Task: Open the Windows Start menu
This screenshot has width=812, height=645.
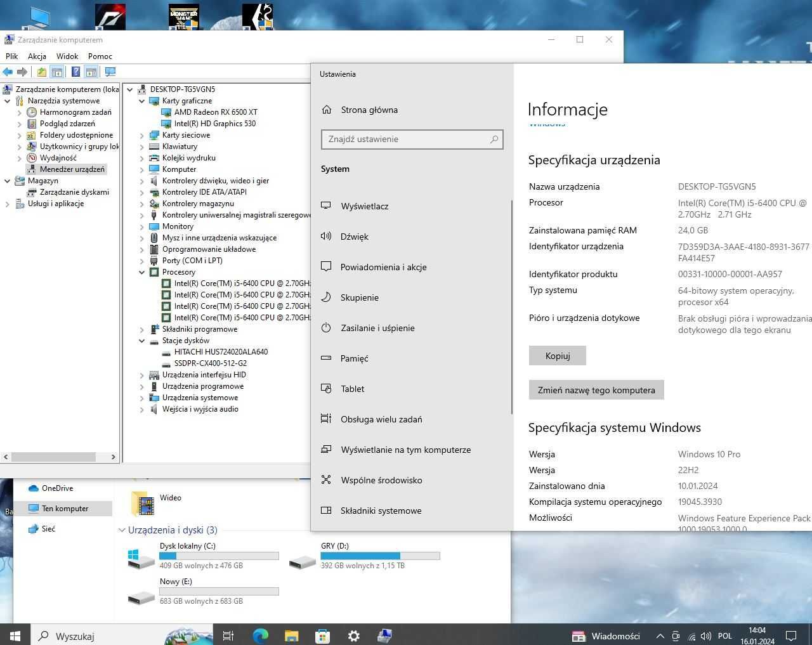Action: (15, 635)
